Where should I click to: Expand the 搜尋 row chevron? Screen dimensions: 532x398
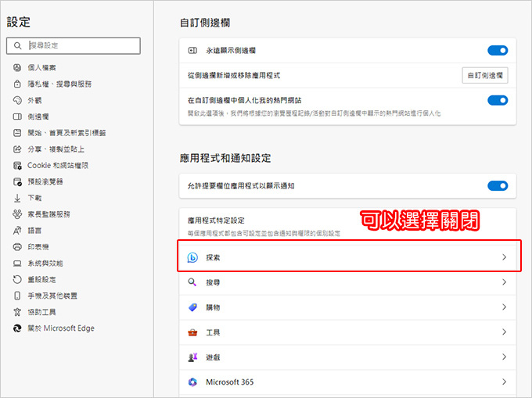(504, 282)
